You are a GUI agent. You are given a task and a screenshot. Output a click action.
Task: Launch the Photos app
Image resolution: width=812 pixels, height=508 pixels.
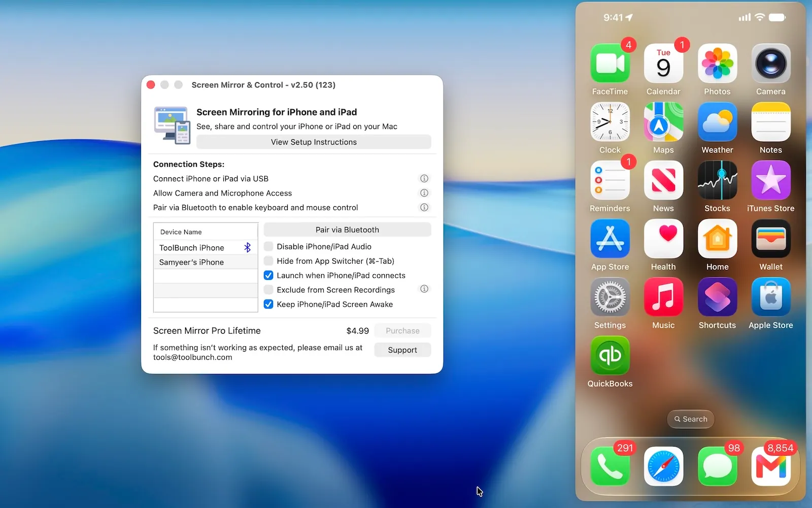pos(717,63)
